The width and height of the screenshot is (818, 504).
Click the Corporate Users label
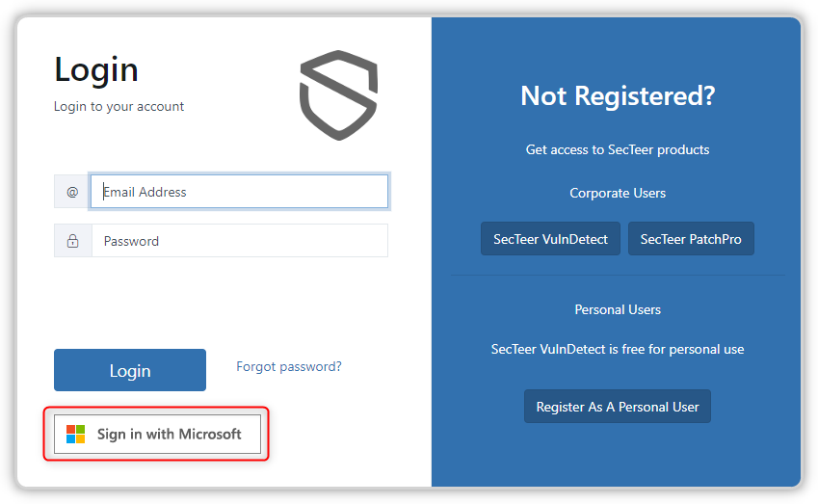click(x=618, y=193)
